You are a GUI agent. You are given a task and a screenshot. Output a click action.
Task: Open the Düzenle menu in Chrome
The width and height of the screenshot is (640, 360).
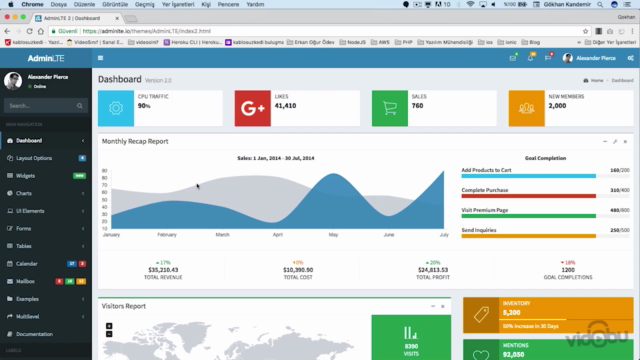tap(84, 4)
